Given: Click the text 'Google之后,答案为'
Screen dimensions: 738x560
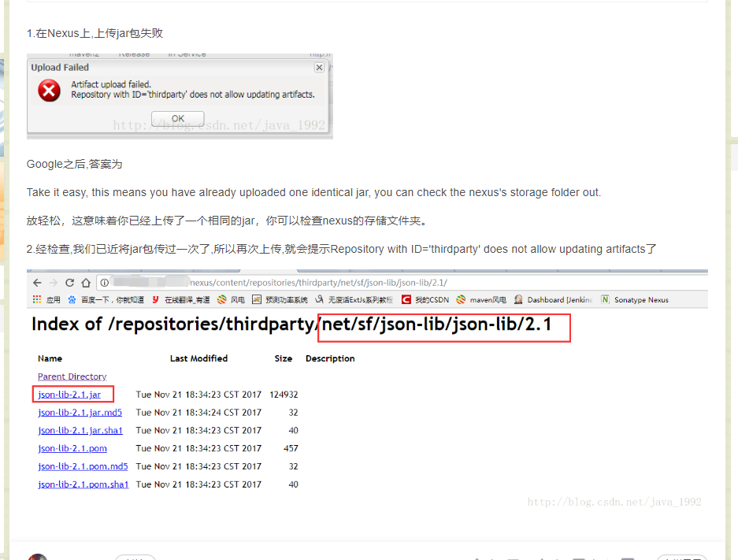Looking at the screenshot, I should click(x=74, y=165).
